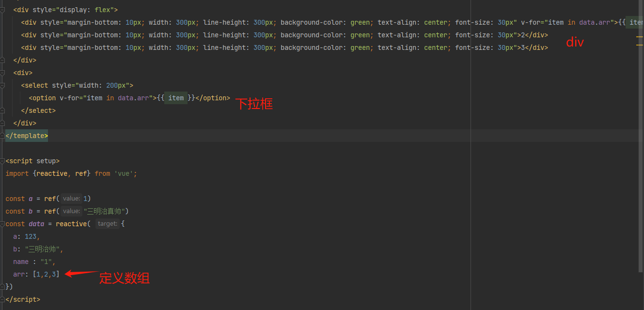
Task: Click the const data variable name
Action: tap(36, 224)
